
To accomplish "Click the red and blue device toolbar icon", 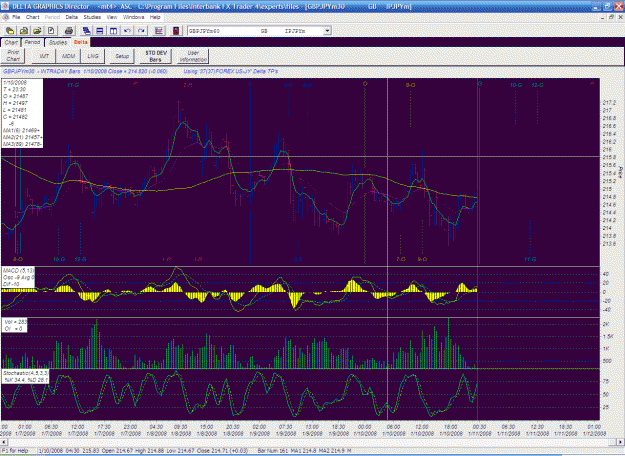I will pos(176,31).
